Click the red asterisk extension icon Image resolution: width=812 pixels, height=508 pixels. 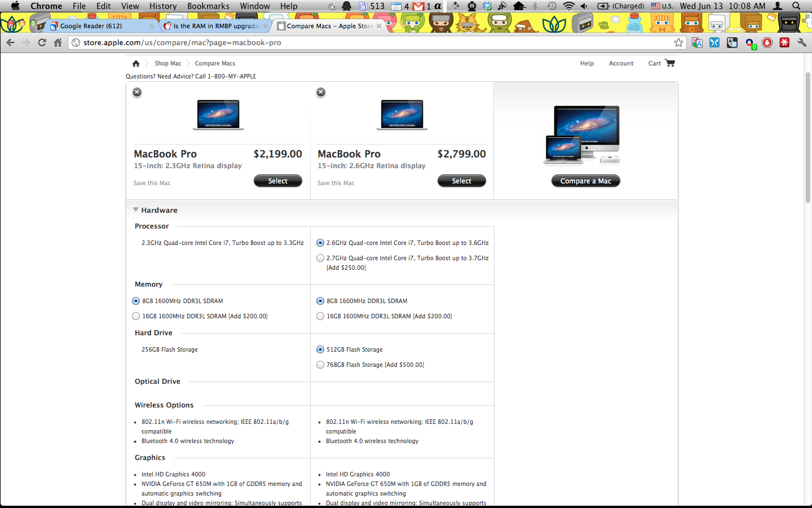[x=784, y=42]
